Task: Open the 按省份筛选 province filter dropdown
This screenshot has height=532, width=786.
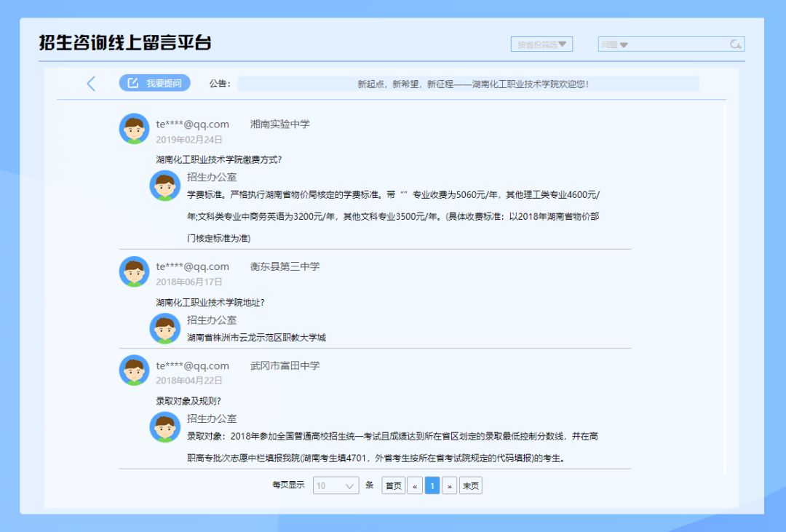Action: pos(541,44)
